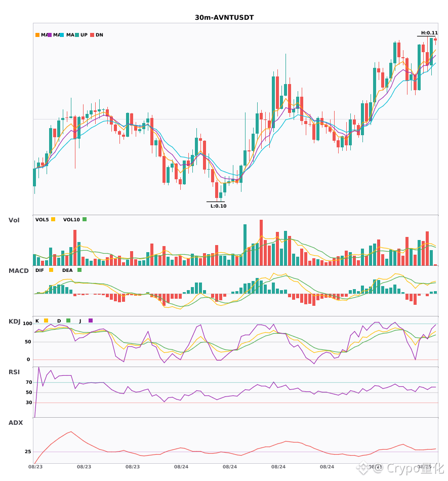448x481 pixels.
Task: Click the KDJ axis value 0
Action: coord(28,359)
